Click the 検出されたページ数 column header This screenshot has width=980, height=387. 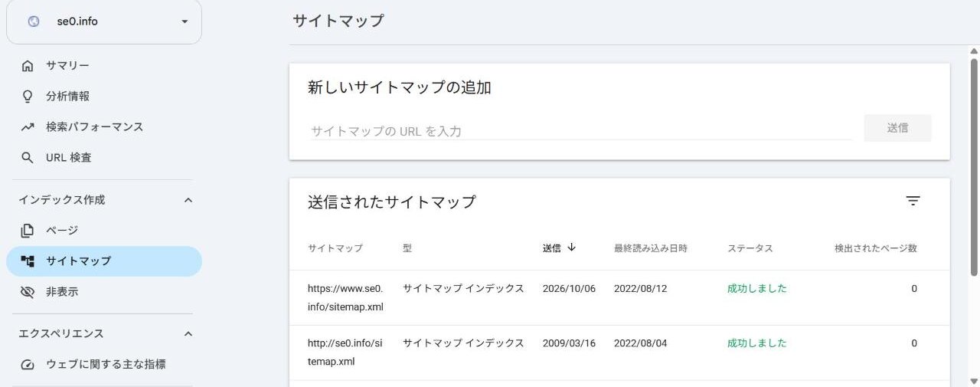(876, 248)
